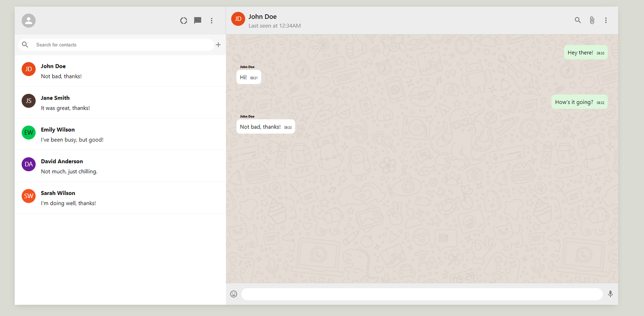Open the David Anderson conversation
This screenshot has height=316, width=644.
click(x=120, y=166)
